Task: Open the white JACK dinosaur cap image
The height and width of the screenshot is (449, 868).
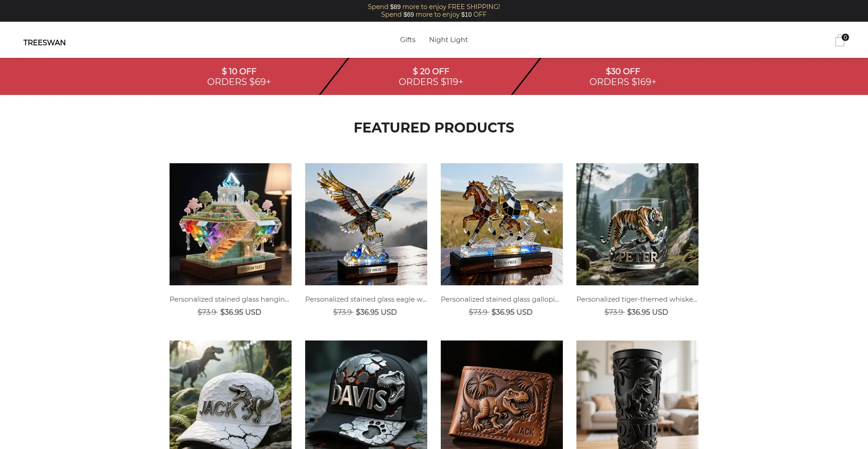Action: tap(231, 395)
